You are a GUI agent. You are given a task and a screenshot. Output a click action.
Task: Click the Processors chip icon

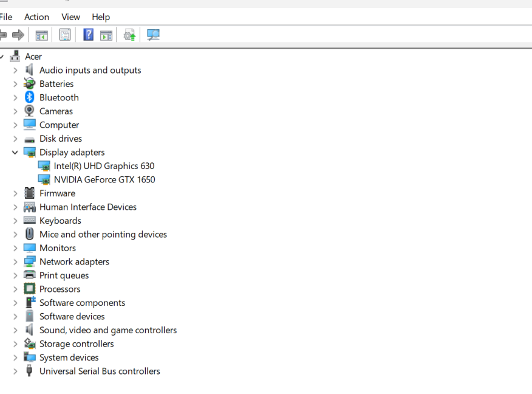point(30,289)
